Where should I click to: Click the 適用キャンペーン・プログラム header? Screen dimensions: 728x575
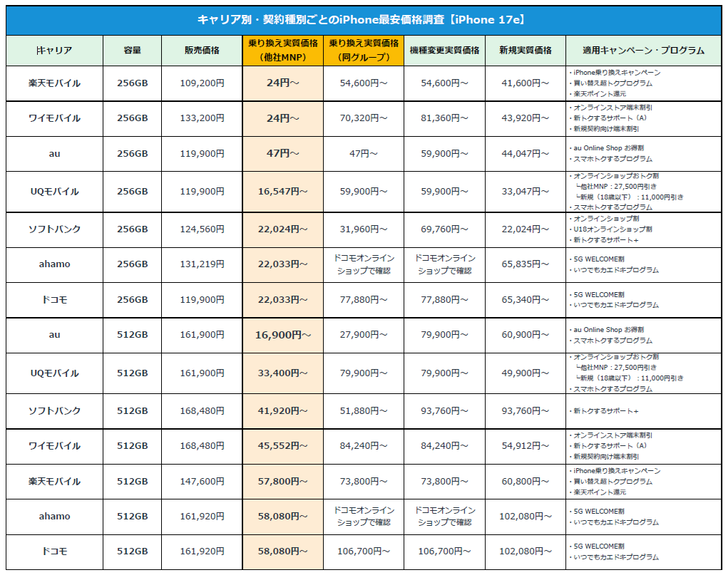pos(643,51)
